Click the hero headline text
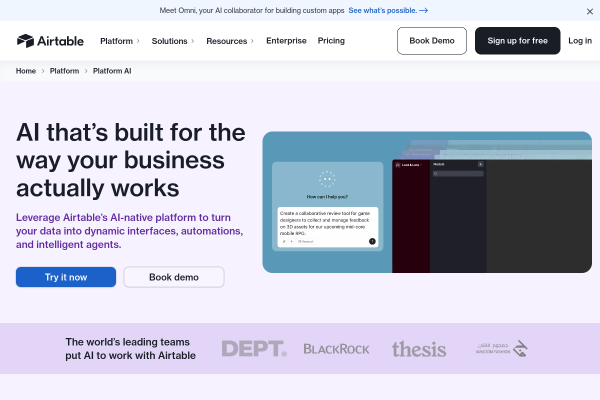 tap(130, 160)
